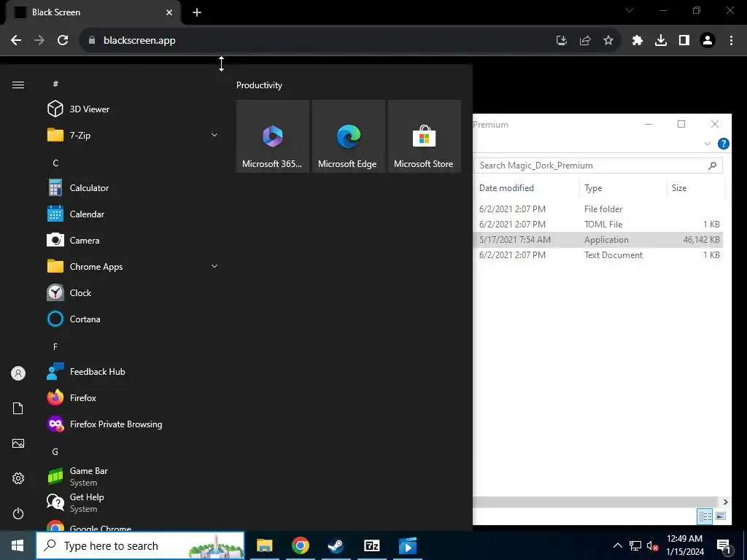The height and width of the screenshot is (560, 747).
Task: Open the network tray icon
Action: click(x=635, y=545)
